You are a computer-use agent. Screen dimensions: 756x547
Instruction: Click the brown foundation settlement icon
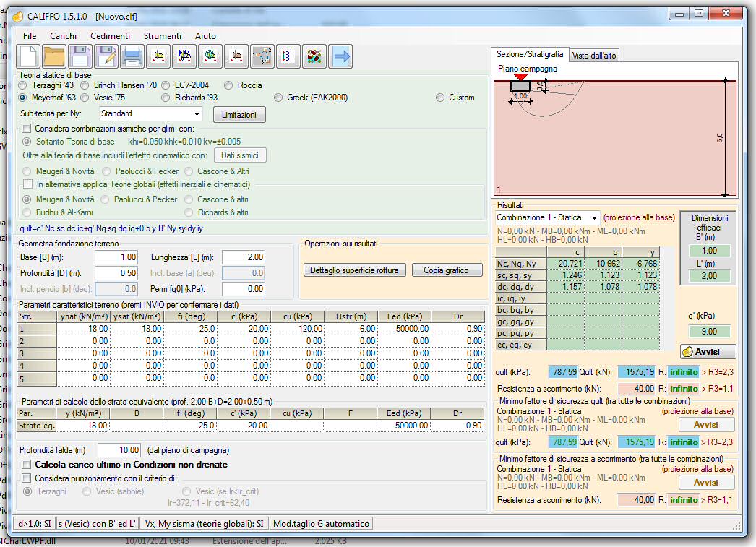[x=236, y=56]
